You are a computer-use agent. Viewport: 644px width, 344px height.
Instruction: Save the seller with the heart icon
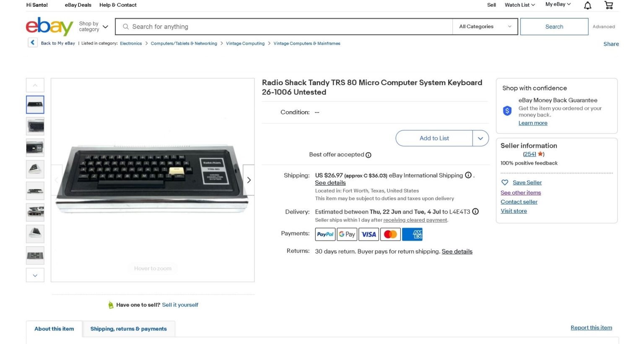coord(505,182)
